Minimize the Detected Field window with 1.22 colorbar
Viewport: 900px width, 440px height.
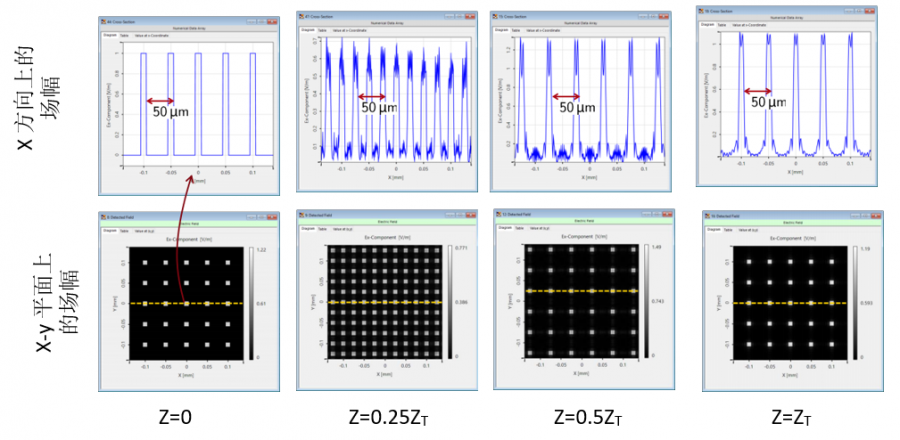pos(253,216)
